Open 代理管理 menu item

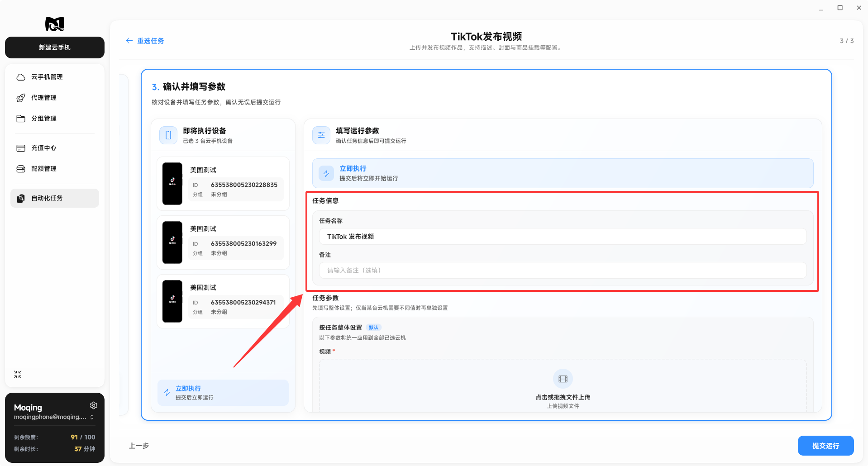tap(55, 98)
